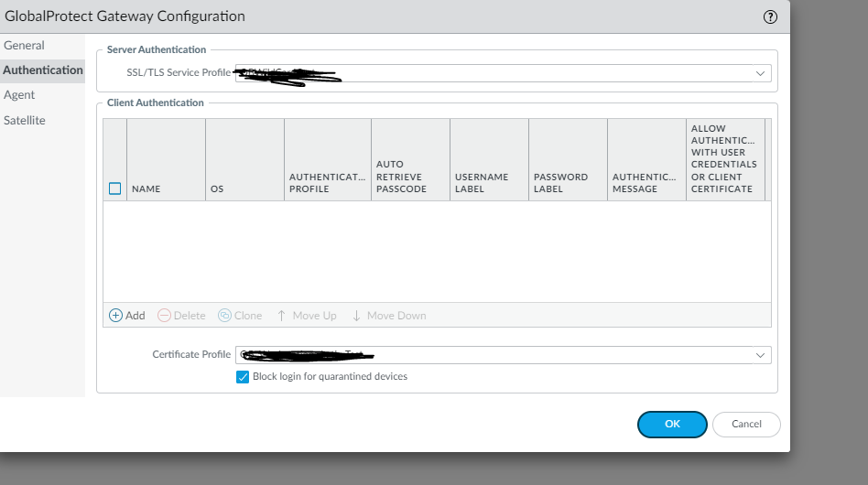This screenshot has width=868, height=485.
Task: Click the Password Label column header
Action: [568, 160]
